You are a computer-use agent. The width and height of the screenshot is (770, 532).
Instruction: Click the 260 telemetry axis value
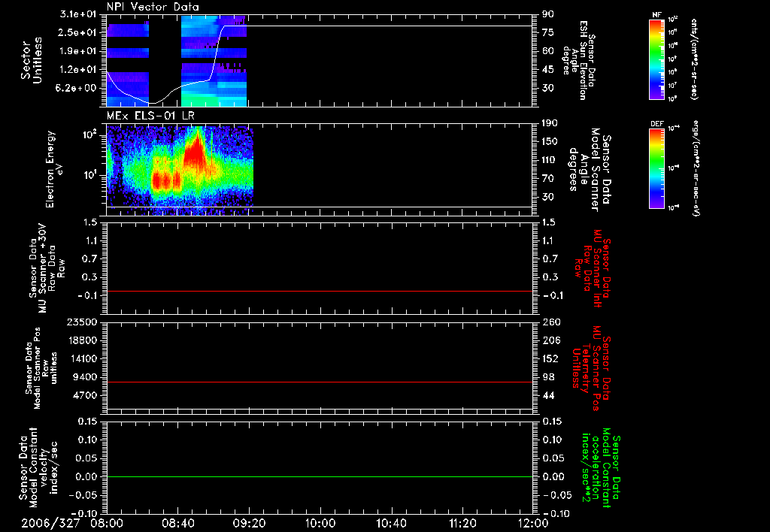click(x=551, y=322)
